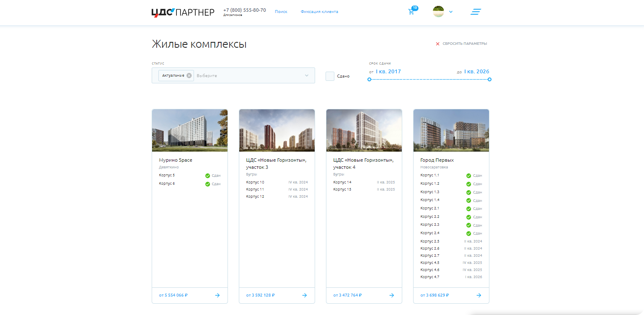Screen dimensions: 644x315
Task: Click the до I кв. 2026 value
Action: click(x=473, y=72)
